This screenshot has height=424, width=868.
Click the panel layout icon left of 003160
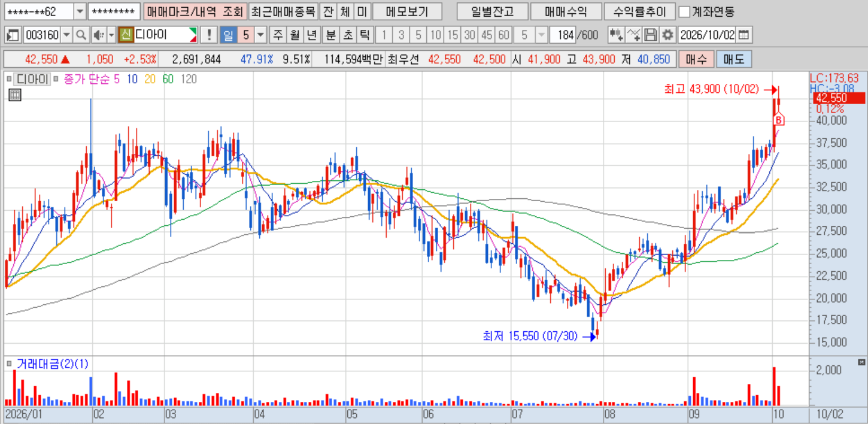tap(13, 35)
